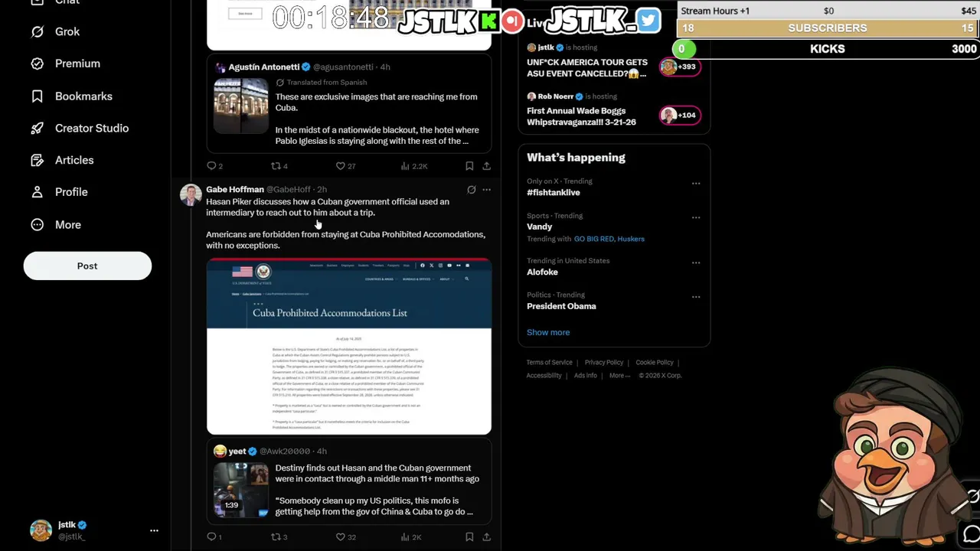Open #fishtanklive trending topic
The image size is (980, 551).
(x=554, y=193)
